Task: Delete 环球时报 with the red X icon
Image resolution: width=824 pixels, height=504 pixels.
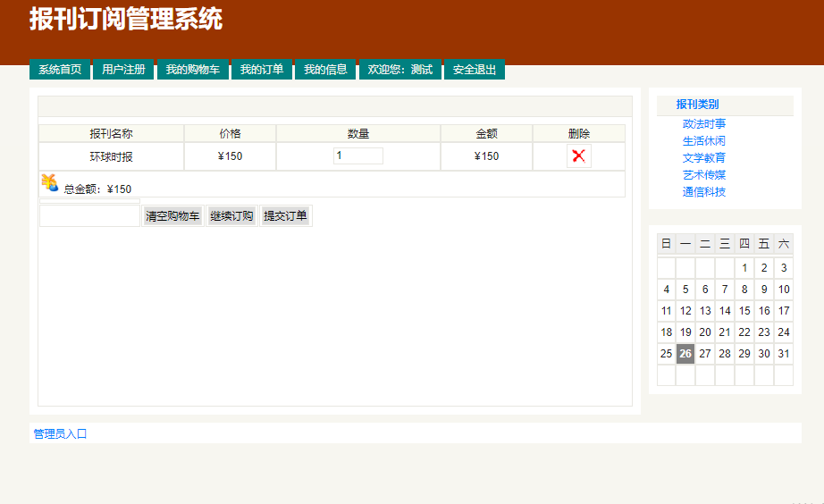Action: (578, 156)
